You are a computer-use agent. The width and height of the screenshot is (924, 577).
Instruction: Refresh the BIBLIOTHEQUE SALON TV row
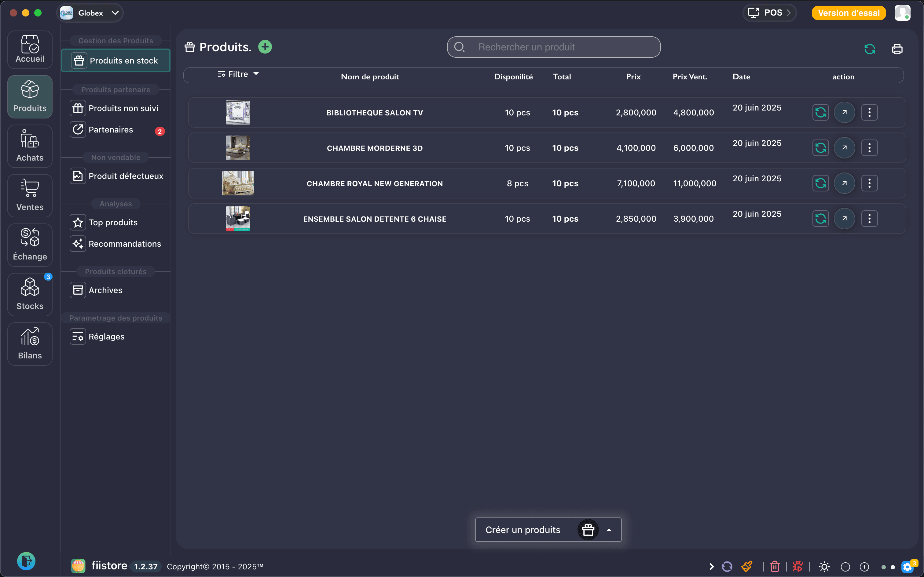820,113
